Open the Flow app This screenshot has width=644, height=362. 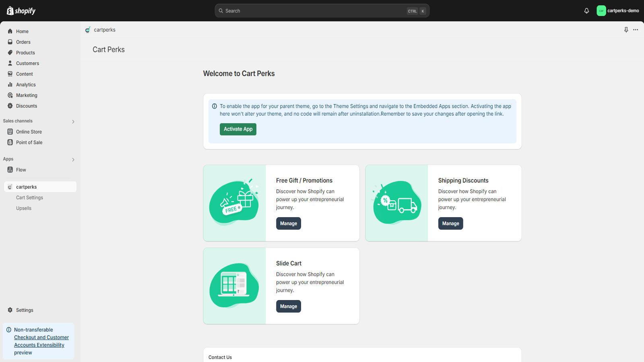click(x=21, y=170)
